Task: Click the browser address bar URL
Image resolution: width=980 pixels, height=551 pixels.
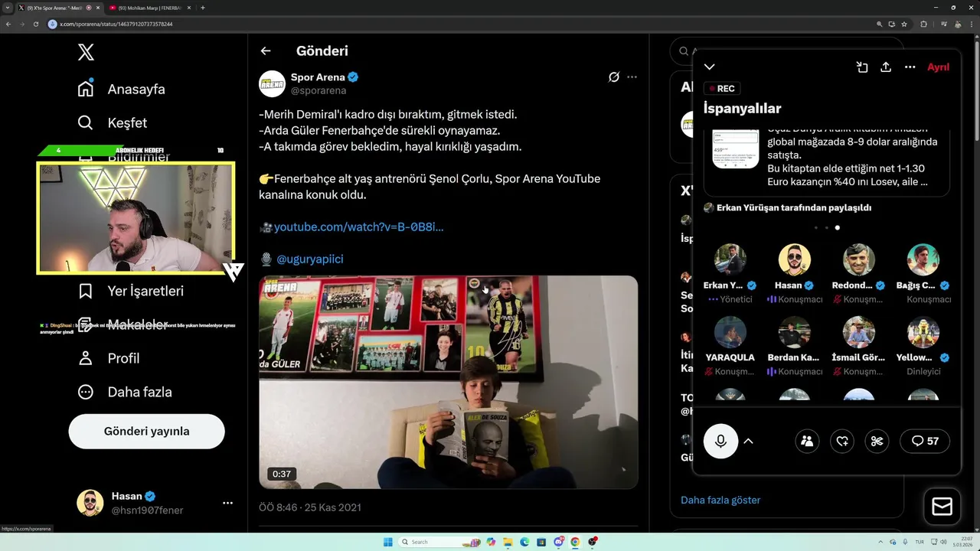Action: pyautogui.click(x=116, y=24)
